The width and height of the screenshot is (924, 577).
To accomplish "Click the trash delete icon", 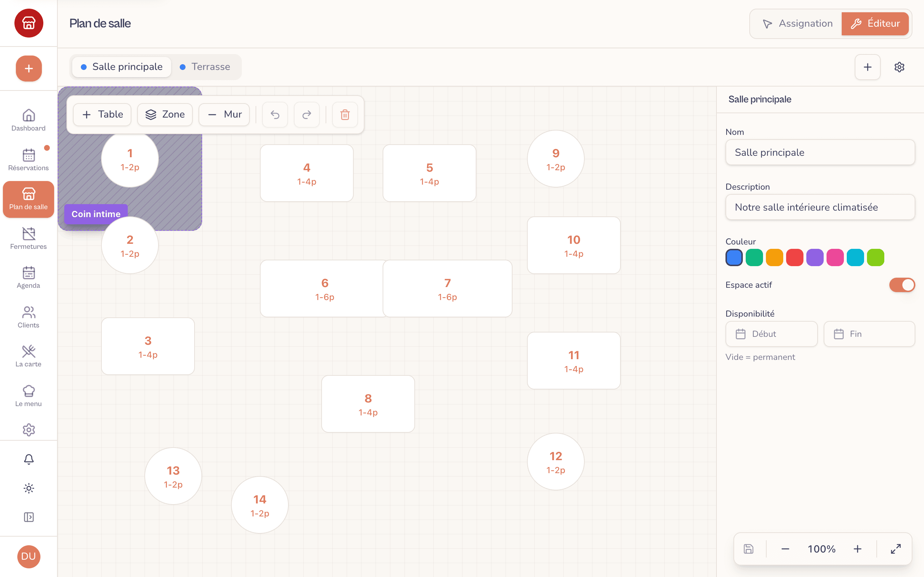I will click(x=345, y=114).
